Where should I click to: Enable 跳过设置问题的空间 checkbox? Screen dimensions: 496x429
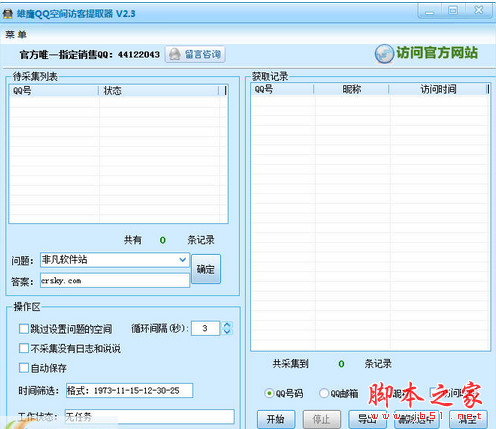24,329
